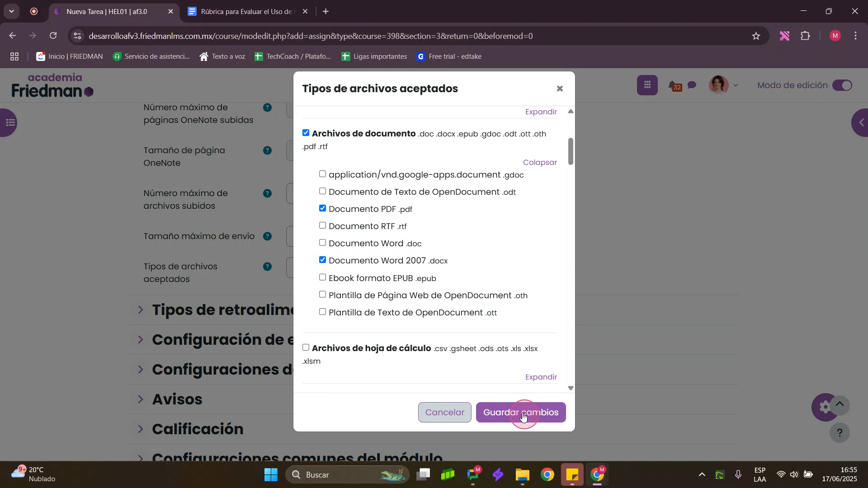The width and height of the screenshot is (868, 488).
Task: Click the purple grid apps icon
Action: [x=647, y=85]
